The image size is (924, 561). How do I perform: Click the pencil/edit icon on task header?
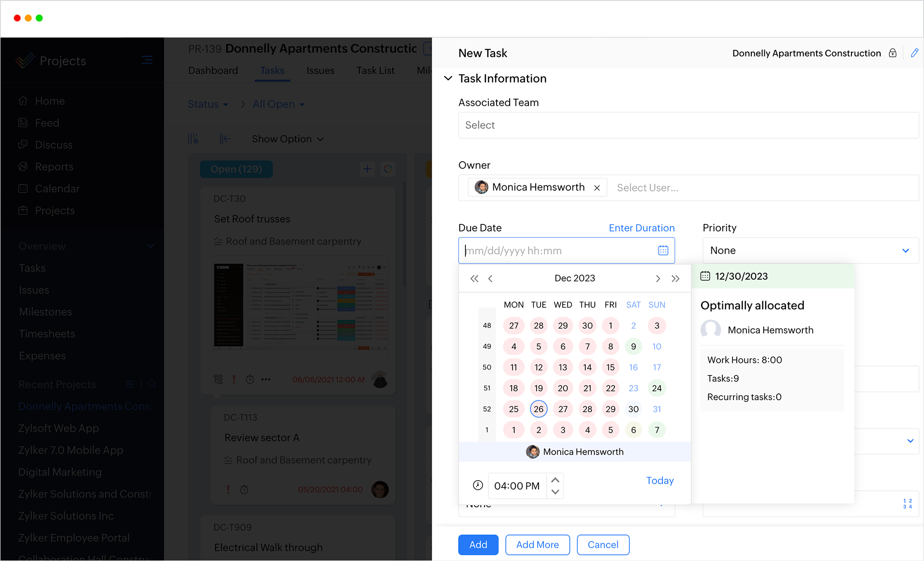(914, 53)
